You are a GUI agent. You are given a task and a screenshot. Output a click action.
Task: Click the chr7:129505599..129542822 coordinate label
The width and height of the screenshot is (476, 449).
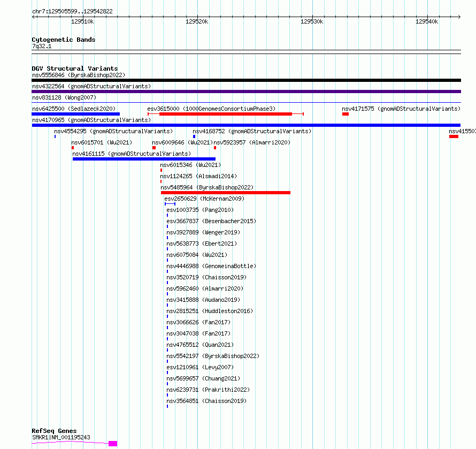click(x=72, y=11)
